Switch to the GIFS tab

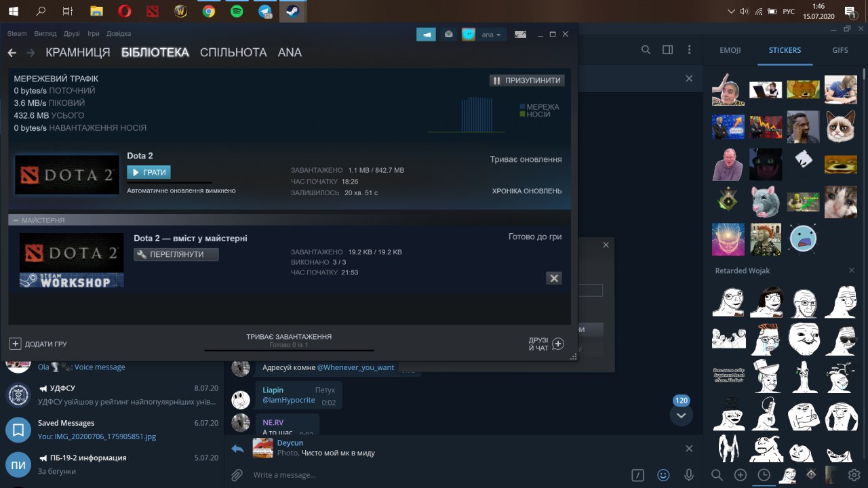(840, 50)
